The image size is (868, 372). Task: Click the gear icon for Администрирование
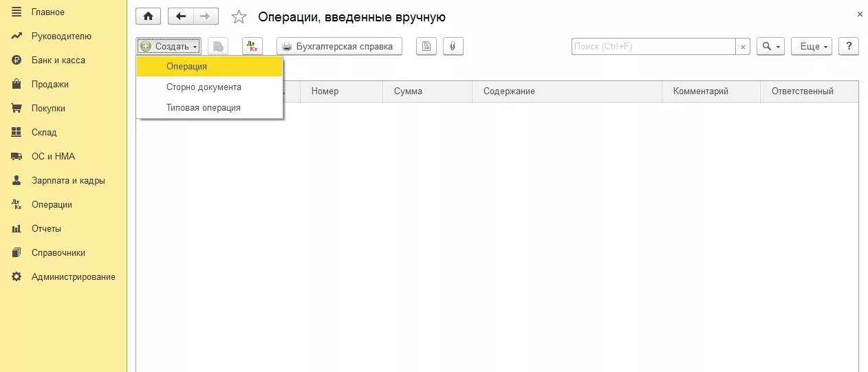[x=17, y=276]
